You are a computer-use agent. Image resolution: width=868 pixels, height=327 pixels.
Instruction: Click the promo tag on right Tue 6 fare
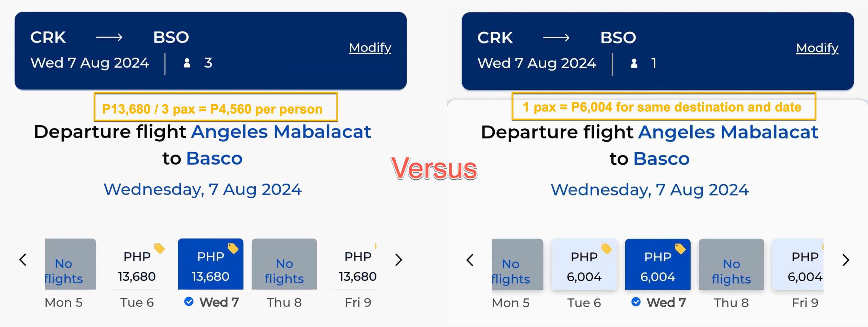coord(606,249)
